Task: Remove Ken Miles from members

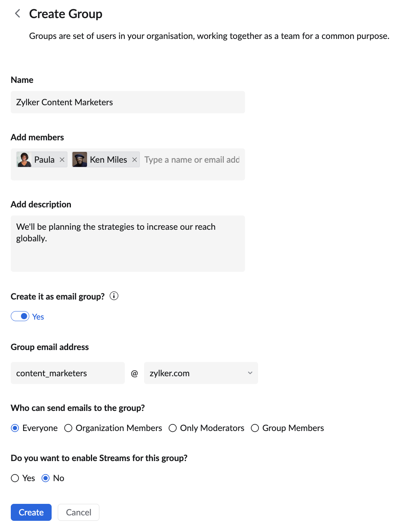Action: point(134,160)
